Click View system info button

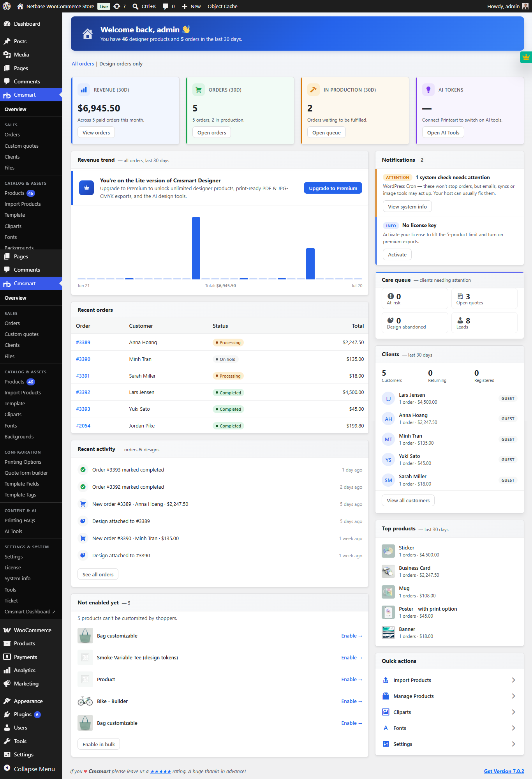coord(407,207)
